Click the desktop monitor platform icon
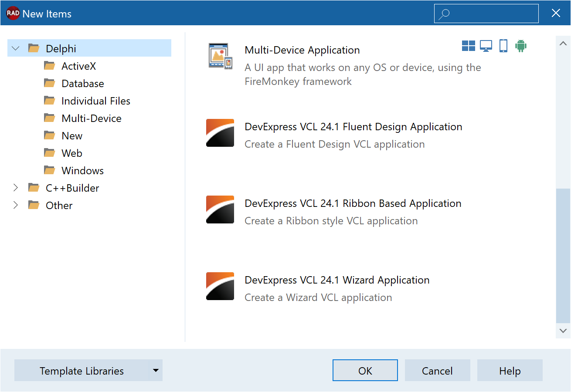571x392 pixels. (486, 46)
